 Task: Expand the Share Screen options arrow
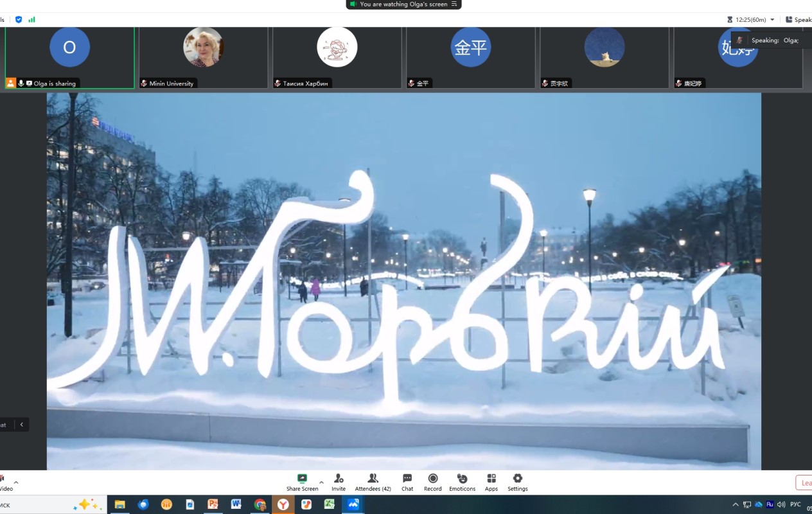[x=321, y=483]
